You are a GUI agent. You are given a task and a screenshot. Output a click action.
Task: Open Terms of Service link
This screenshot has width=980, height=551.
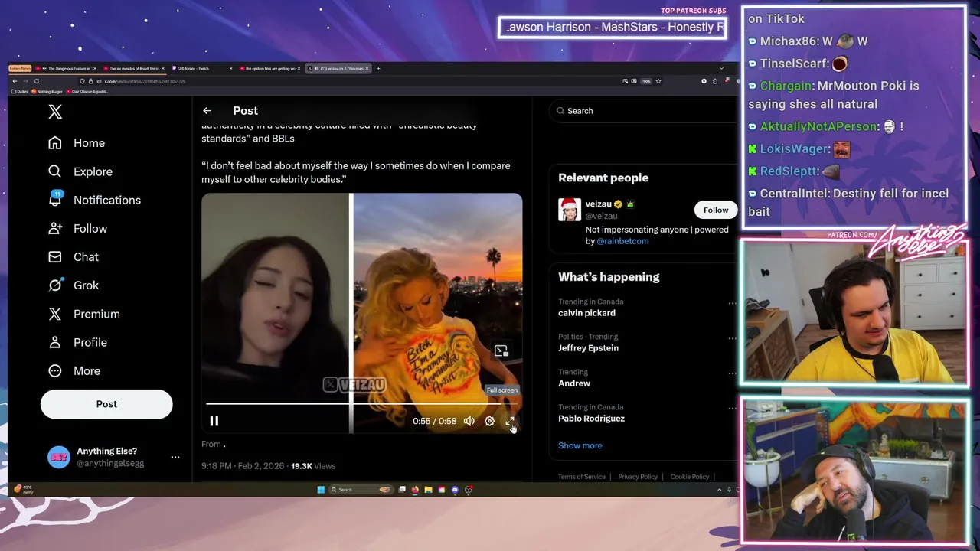(581, 477)
